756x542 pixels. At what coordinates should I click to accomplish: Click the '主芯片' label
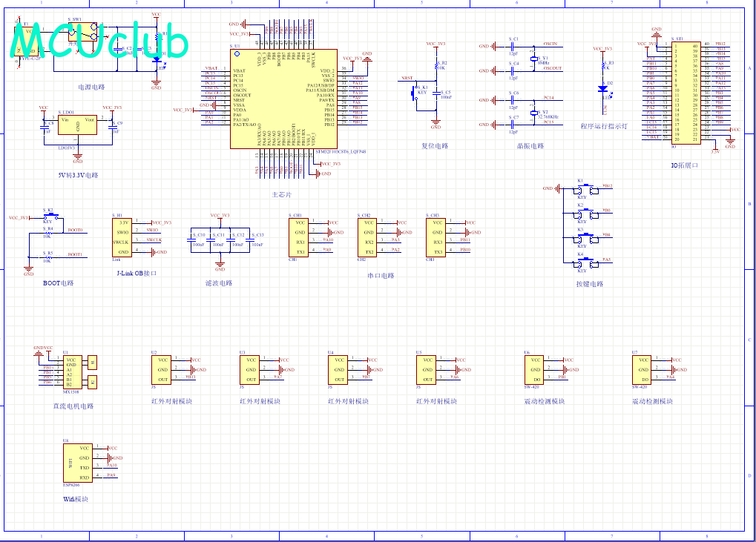tap(282, 195)
